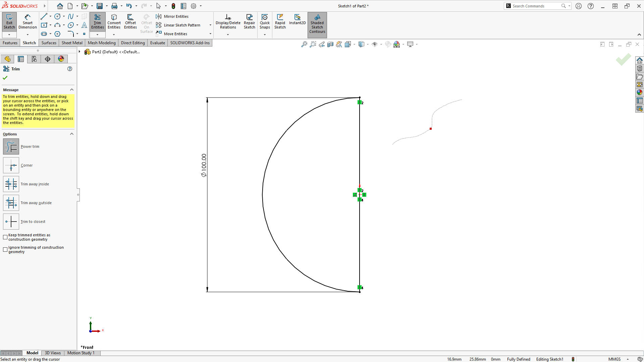Enable keep trimmed entities as construction geometry
The image size is (644, 362).
coord(5,237)
